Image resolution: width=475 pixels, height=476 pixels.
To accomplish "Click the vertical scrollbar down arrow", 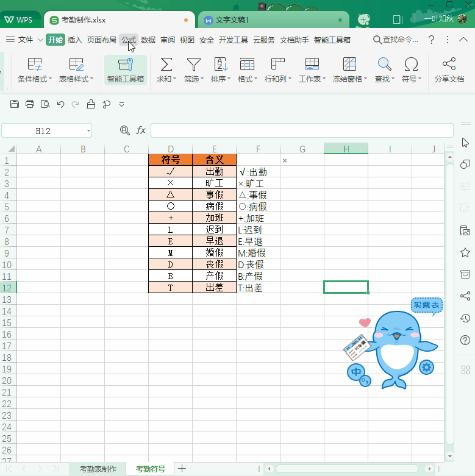I will pos(450,456).
